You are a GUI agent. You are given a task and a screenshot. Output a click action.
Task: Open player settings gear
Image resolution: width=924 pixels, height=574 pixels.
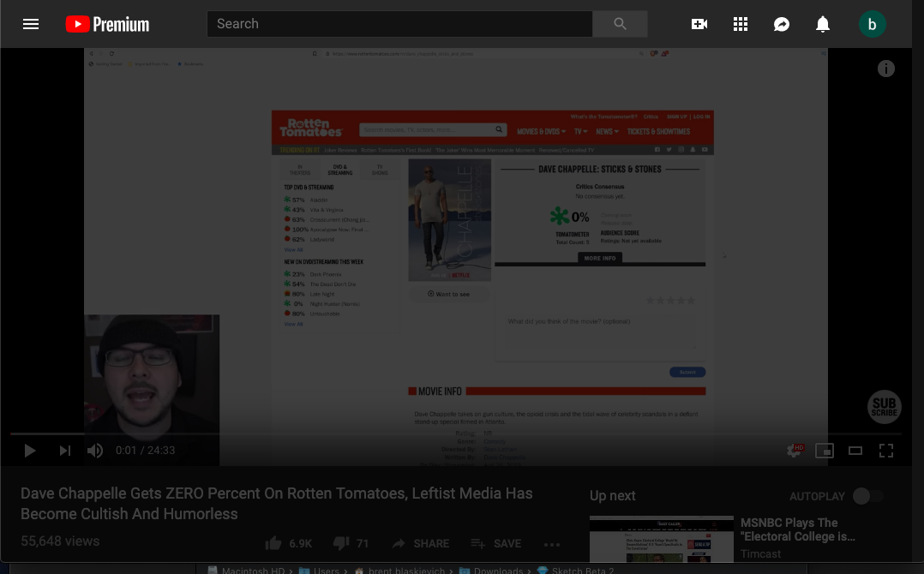(795, 451)
